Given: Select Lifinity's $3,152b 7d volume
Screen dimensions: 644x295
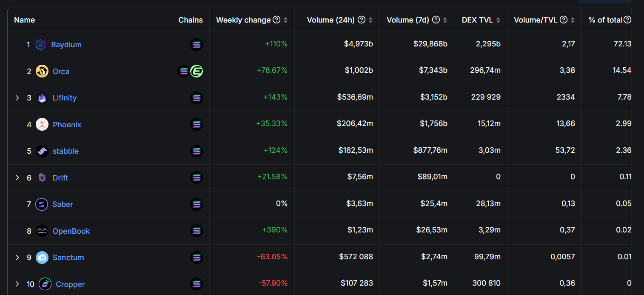Looking at the screenshot, I should 433,97.
